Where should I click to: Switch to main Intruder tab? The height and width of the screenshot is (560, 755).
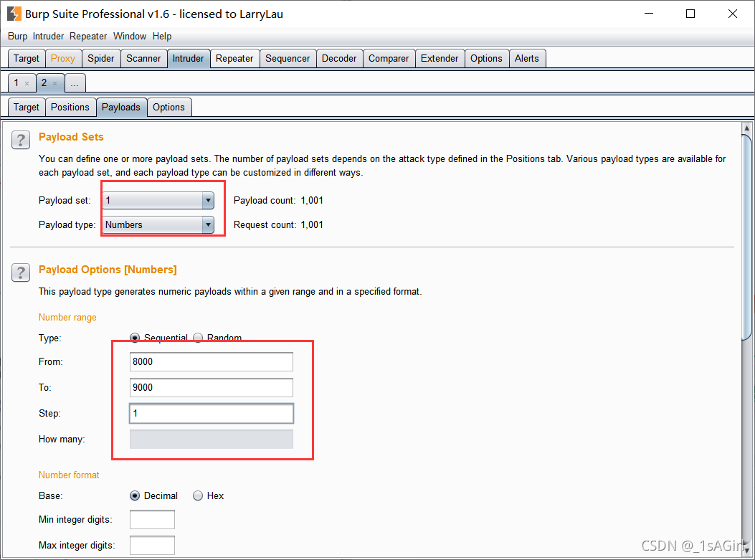[x=189, y=58]
